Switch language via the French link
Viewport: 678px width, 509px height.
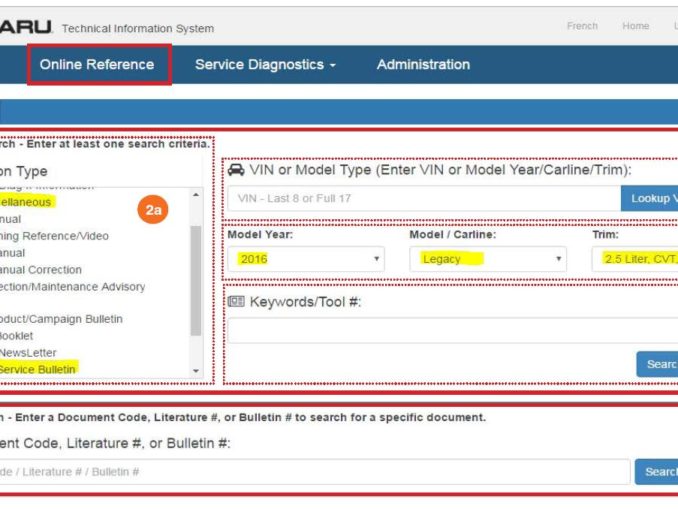(x=582, y=26)
